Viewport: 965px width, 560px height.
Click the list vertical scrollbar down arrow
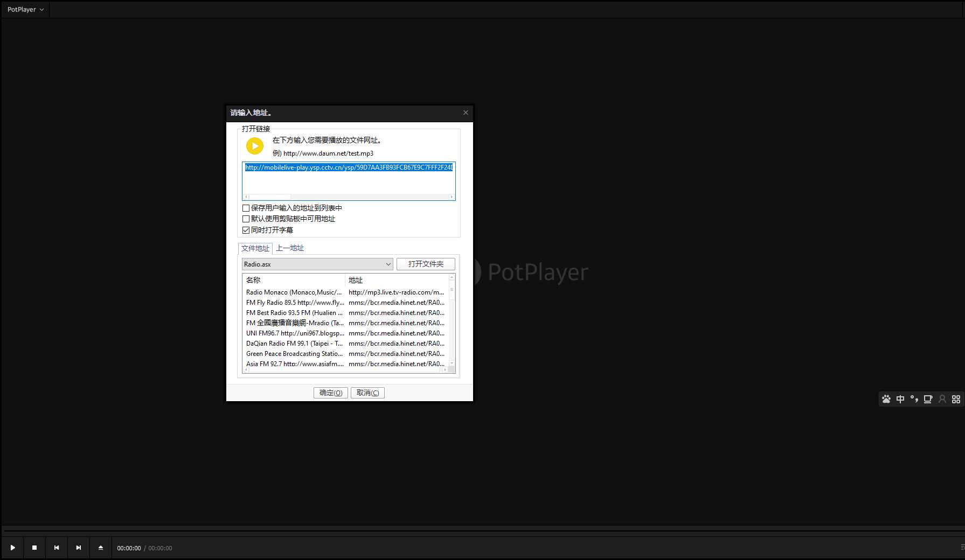[x=452, y=363]
